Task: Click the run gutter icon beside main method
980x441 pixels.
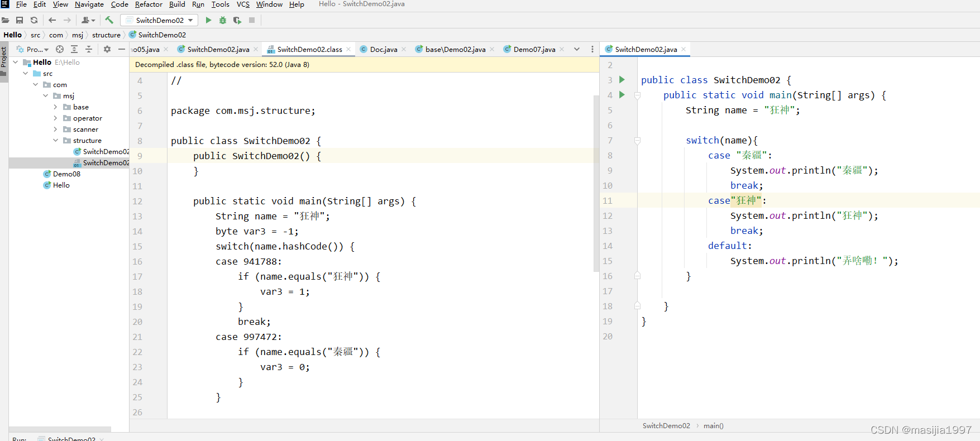Action: click(x=622, y=95)
